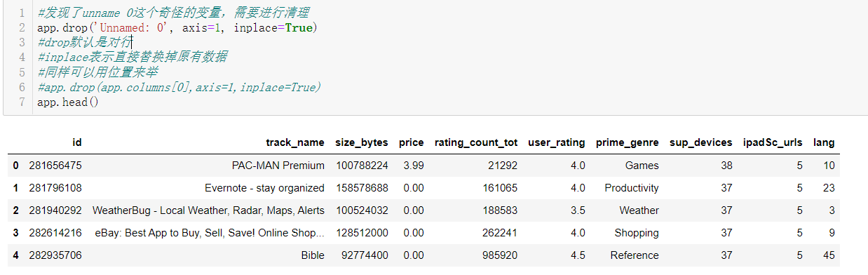Click the lang value 3
Image resolution: width=868 pixels, height=275 pixels.
[832, 210]
